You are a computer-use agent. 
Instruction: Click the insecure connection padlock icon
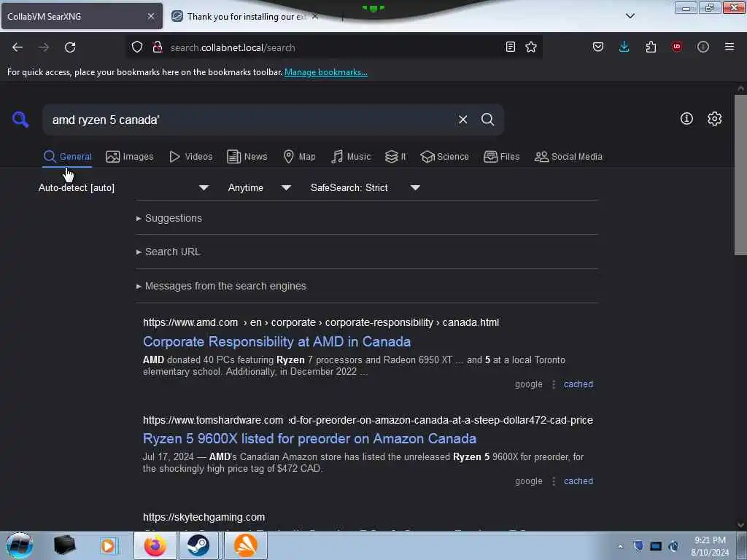tap(158, 47)
